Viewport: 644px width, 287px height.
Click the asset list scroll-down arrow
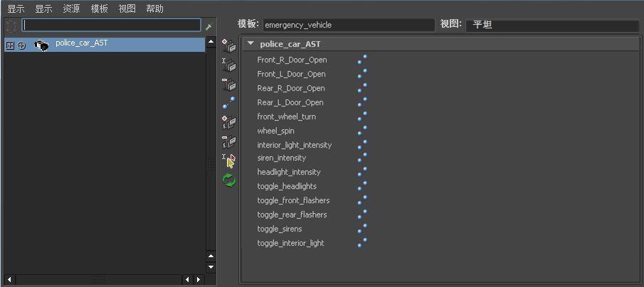[211, 267]
